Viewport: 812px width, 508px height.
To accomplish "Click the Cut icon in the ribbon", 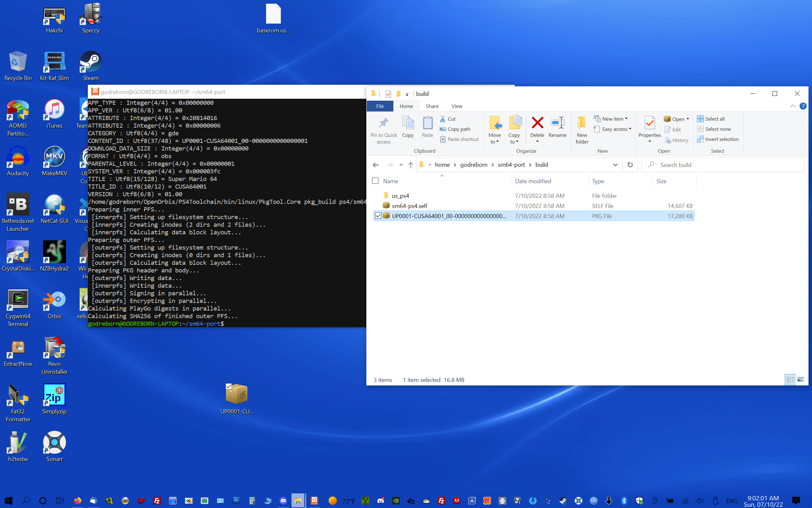I will pos(442,119).
